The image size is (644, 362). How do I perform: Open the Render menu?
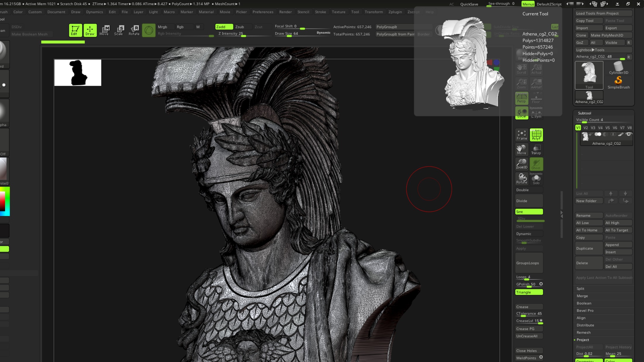tap(285, 12)
